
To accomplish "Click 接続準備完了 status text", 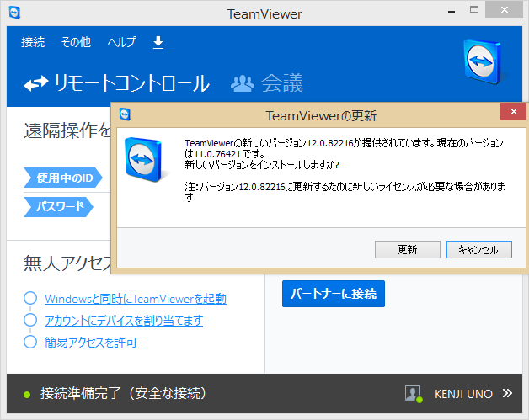I will point(123,393).
